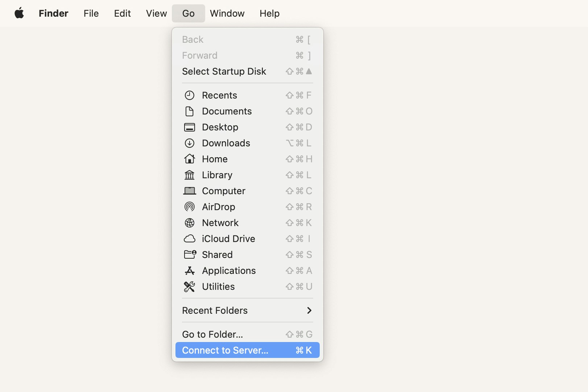This screenshot has height=392, width=588.
Task: Choose Connect to Server…
Action: (248, 350)
